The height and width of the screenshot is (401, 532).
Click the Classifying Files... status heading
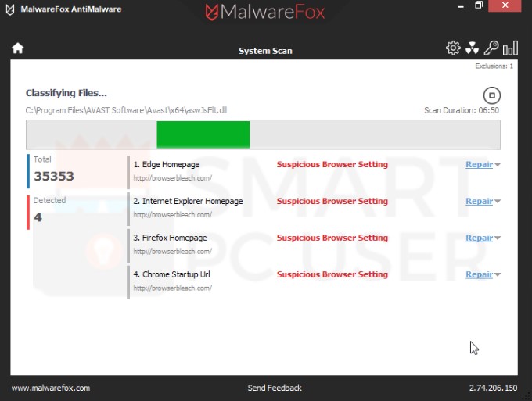pyautogui.click(x=66, y=93)
